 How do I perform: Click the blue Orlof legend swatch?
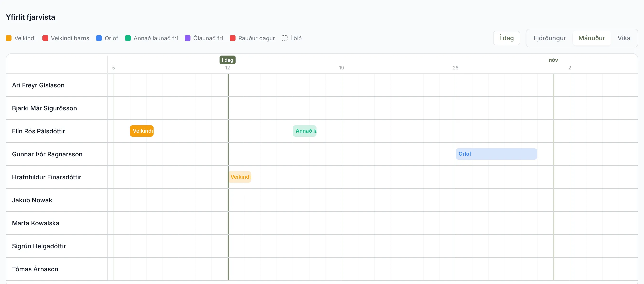point(99,38)
